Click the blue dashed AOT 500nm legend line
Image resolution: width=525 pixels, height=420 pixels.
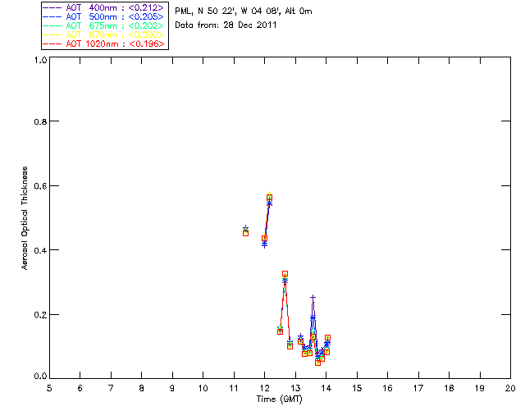pos(52,16)
